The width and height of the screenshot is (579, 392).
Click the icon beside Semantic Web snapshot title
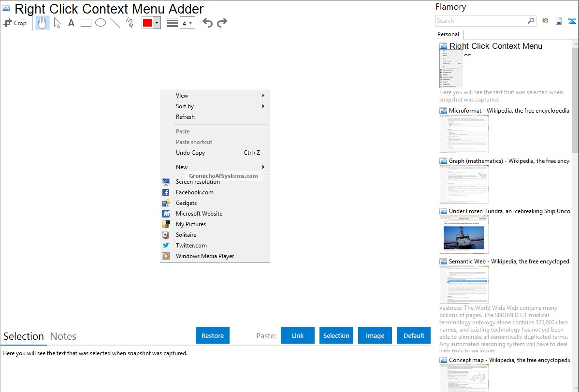[443, 261]
